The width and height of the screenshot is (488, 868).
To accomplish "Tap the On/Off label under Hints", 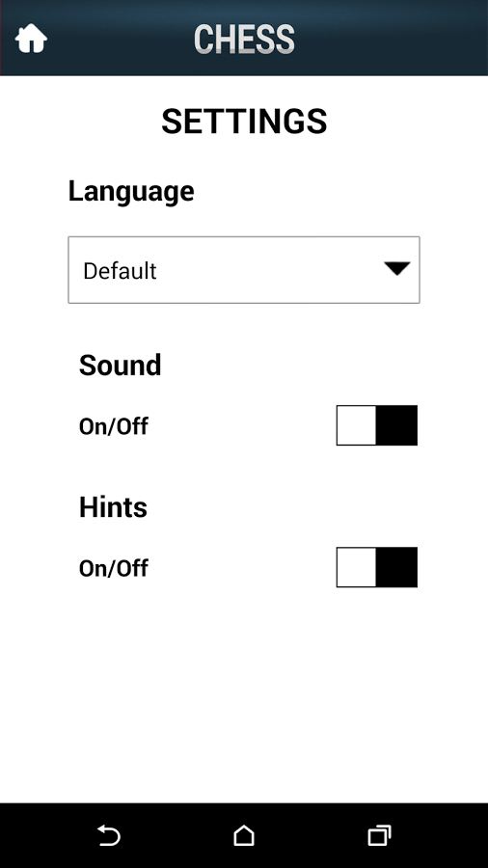I will (114, 568).
